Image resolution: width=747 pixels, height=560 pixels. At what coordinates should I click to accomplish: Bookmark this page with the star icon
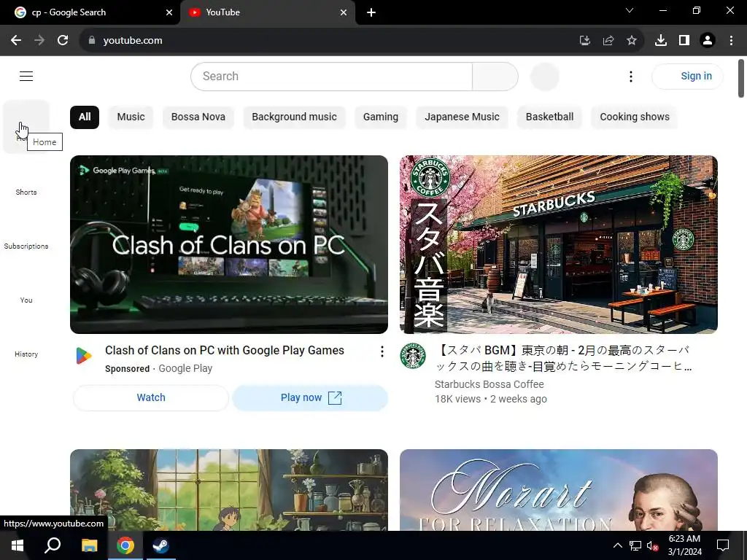click(x=632, y=41)
